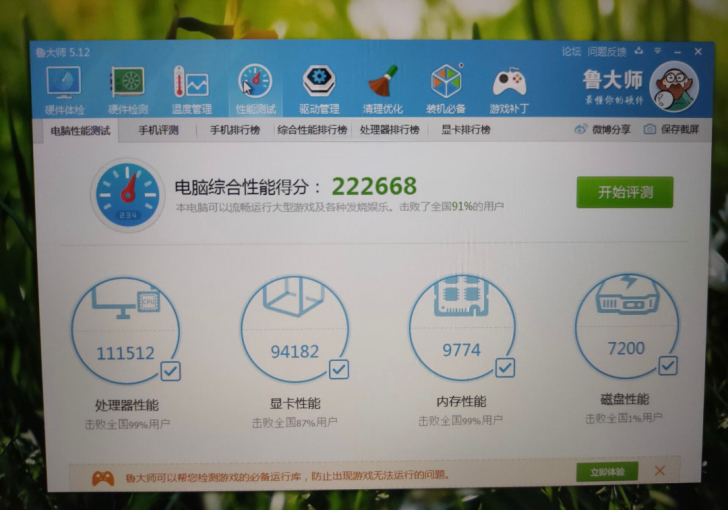Click processor score 111512

[x=125, y=353]
